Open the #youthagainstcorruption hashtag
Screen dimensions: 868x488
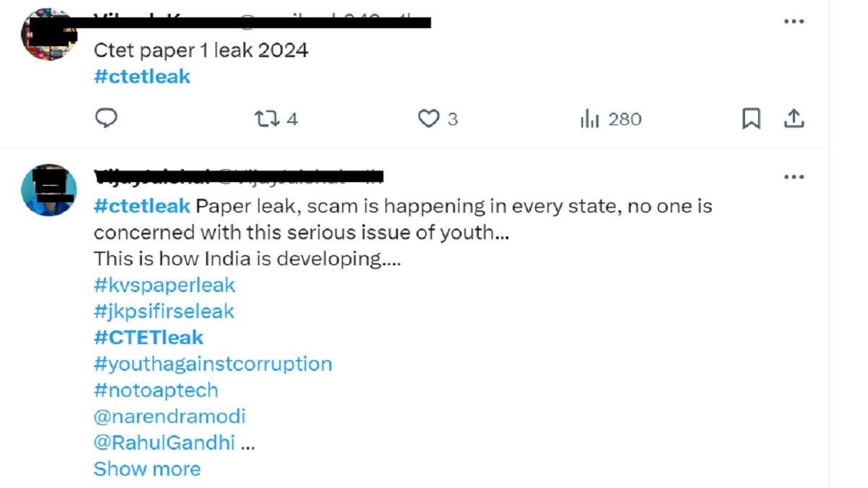213,364
